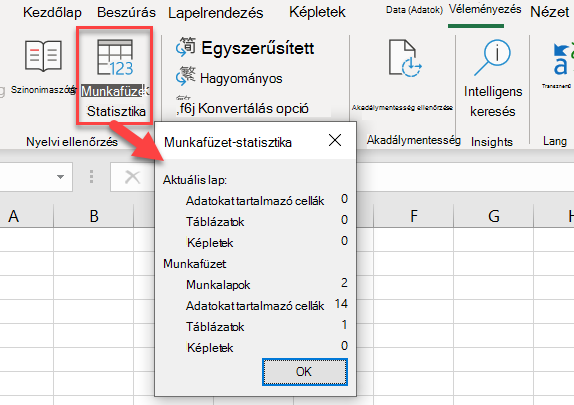Click the Munkafüzet Statisztika button
Image resolution: width=574 pixels, height=405 pixels.
pos(115,76)
